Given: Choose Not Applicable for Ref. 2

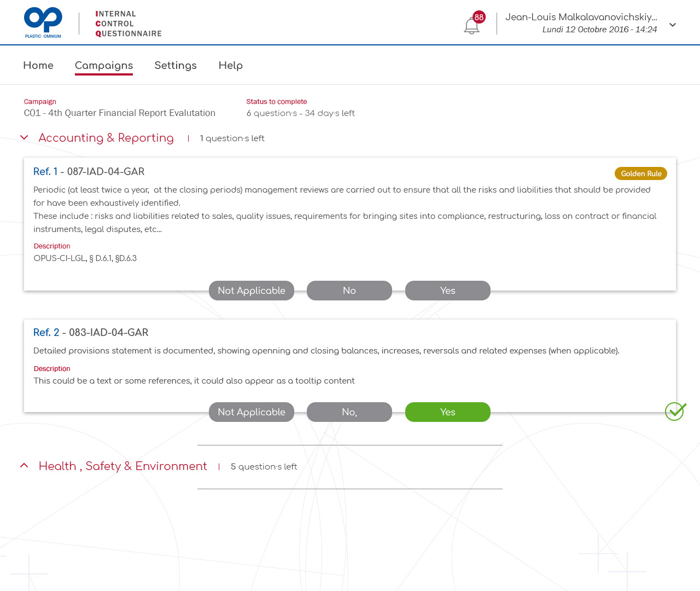Looking at the screenshot, I should (x=251, y=412).
